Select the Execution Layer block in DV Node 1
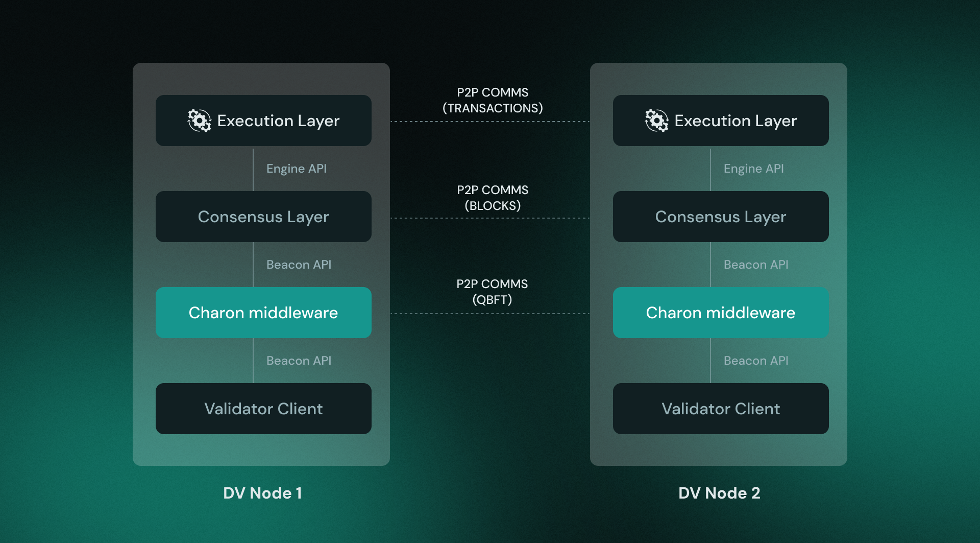The width and height of the screenshot is (980, 543). [x=263, y=121]
